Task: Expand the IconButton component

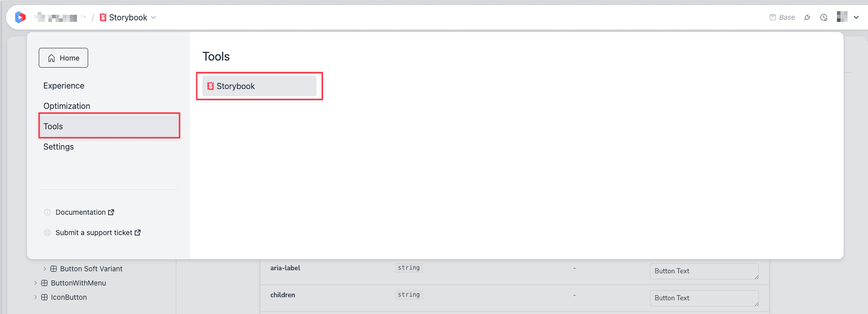Action: click(x=36, y=297)
